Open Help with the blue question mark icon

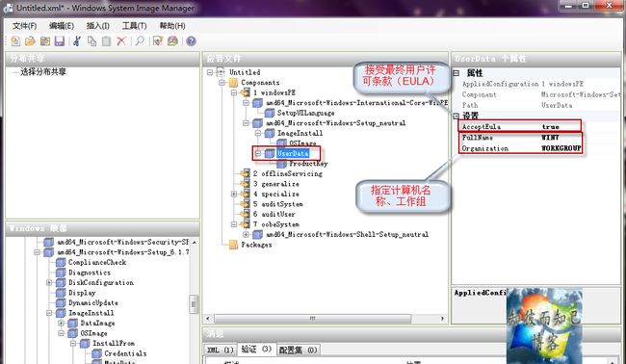pyautogui.click(x=192, y=40)
